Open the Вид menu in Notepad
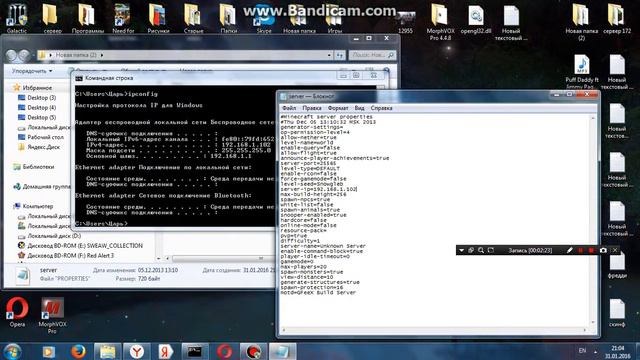Image resolution: width=640 pixels, height=360 pixels. pyautogui.click(x=359, y=108)
